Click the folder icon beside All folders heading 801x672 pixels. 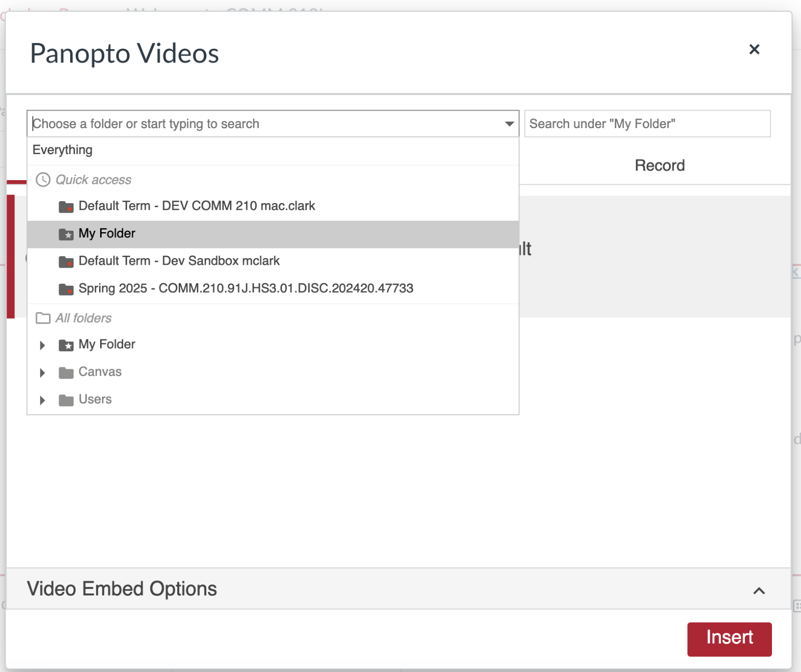(43, 318)
